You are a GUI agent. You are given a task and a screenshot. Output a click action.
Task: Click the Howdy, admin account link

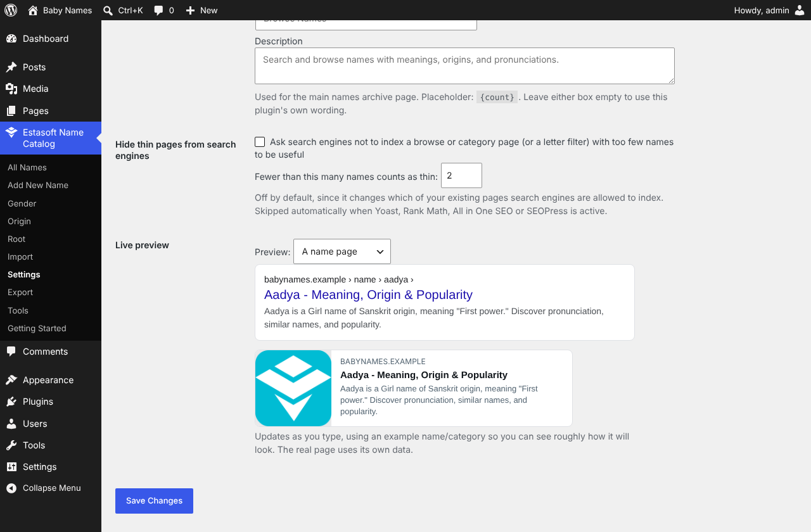tap(769, 10)
